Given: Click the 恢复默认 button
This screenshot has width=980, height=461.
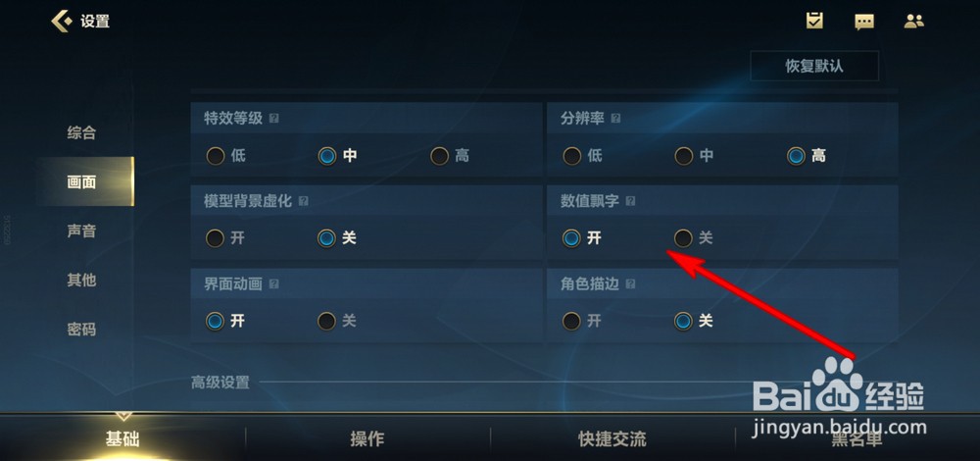Looking at the screenshot, I should 814,67.
